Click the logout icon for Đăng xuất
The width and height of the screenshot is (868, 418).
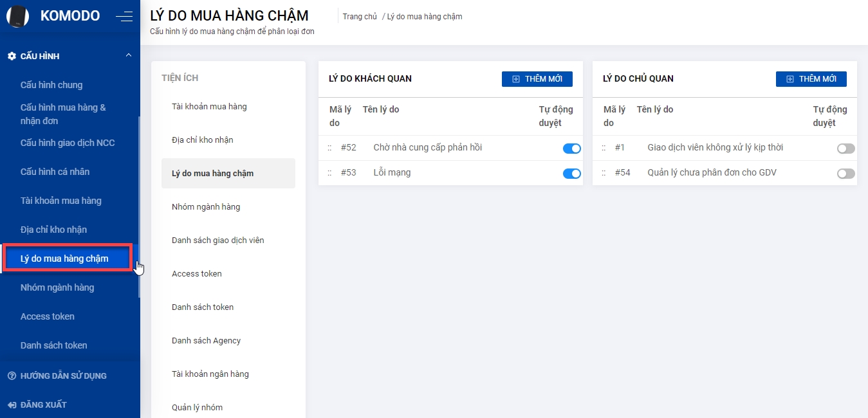12,405
